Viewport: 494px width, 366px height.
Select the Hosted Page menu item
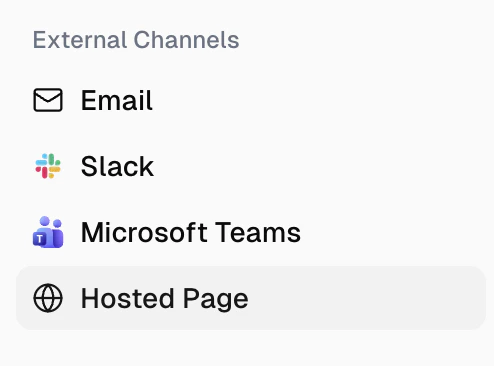[251, 298]
